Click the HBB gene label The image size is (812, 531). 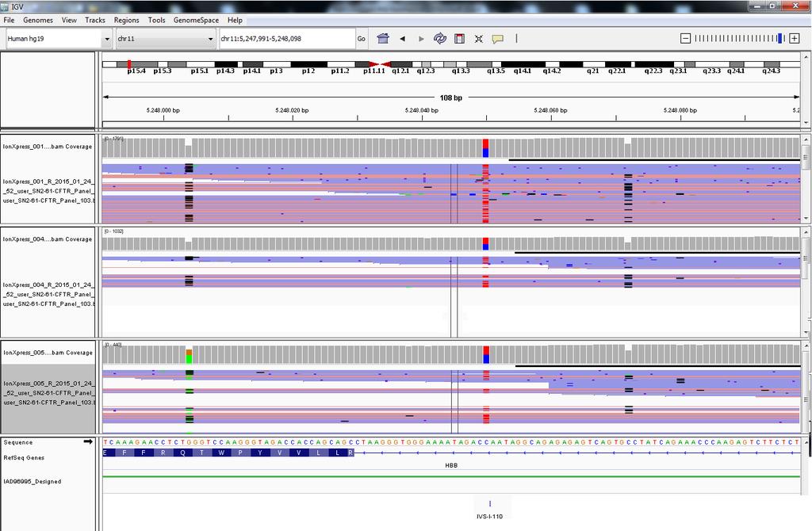(451, 465)
